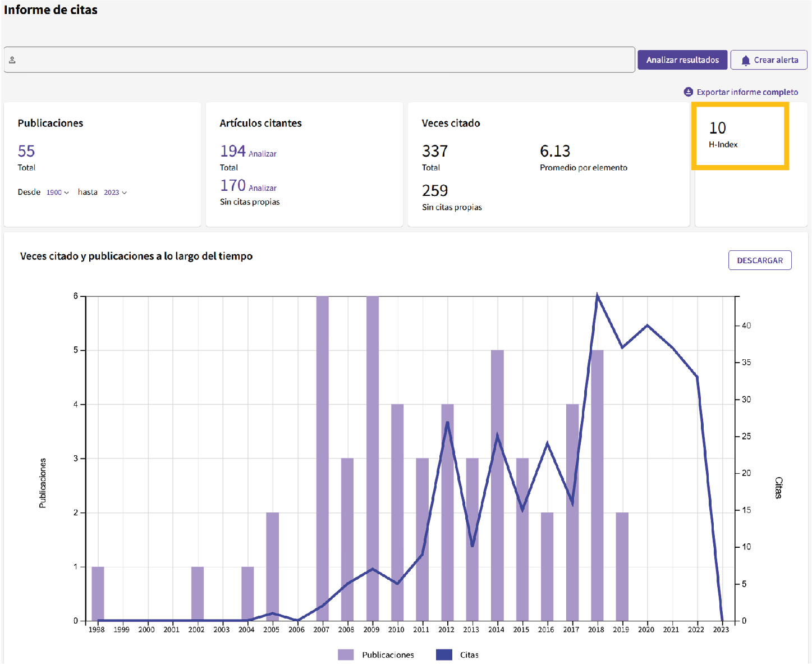Click the Informe de citas heading
This screenshot has width=812, height=664.
tap(51, 10)
